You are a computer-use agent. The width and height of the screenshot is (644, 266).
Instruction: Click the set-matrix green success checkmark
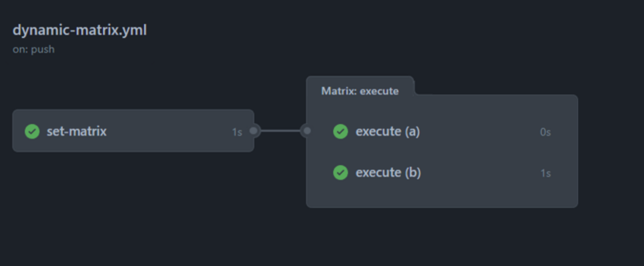[32, 132]
